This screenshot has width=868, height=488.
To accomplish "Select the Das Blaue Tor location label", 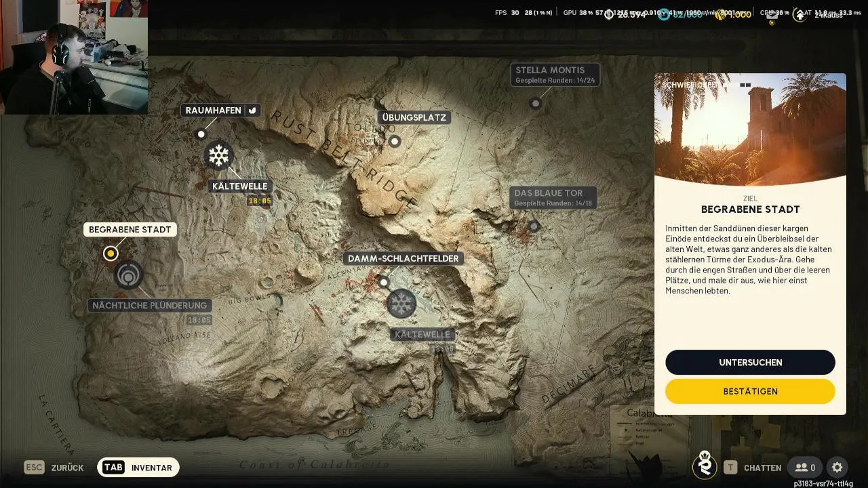I will [553, 198].
